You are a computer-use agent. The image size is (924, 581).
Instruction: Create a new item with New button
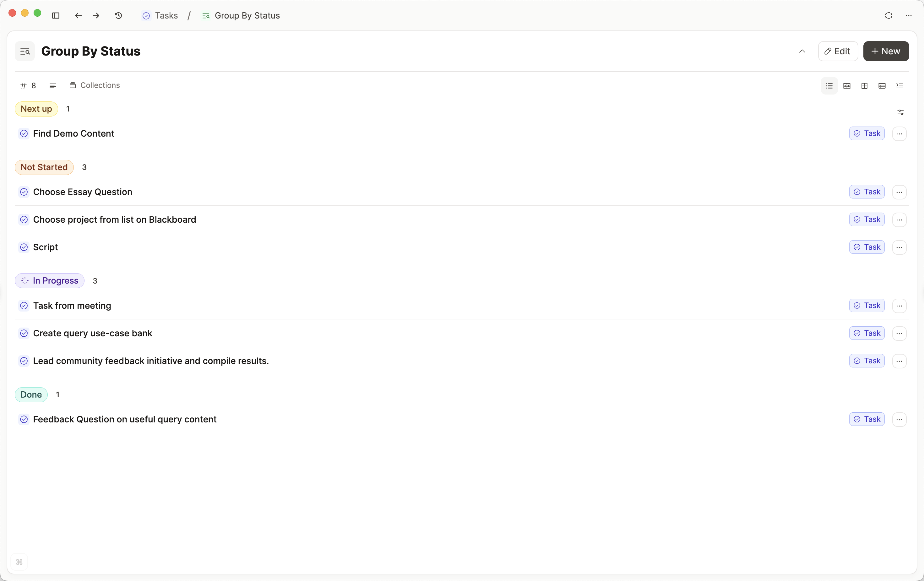tap(886, 52)
